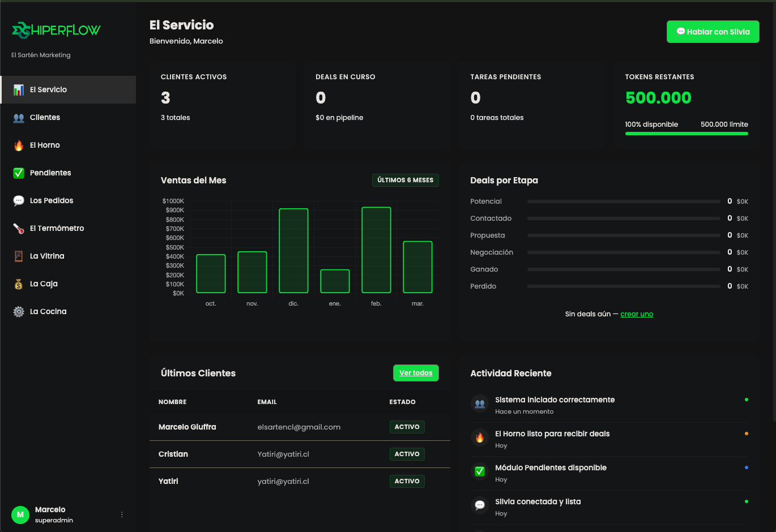Go to the Clientes section
776x532 pixels.
68,118
